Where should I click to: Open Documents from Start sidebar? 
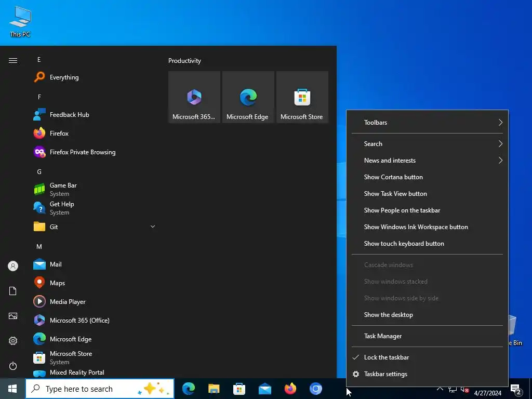(13, 291)
